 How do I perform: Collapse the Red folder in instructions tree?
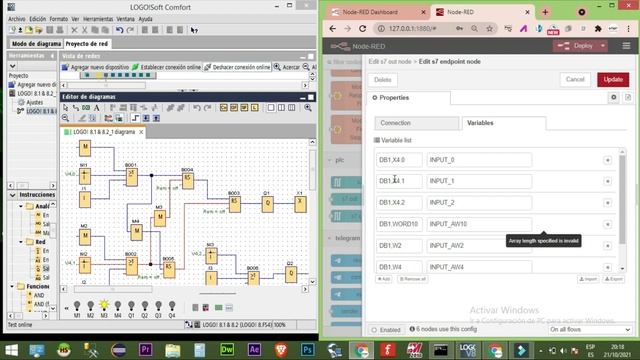pos(21,242)
